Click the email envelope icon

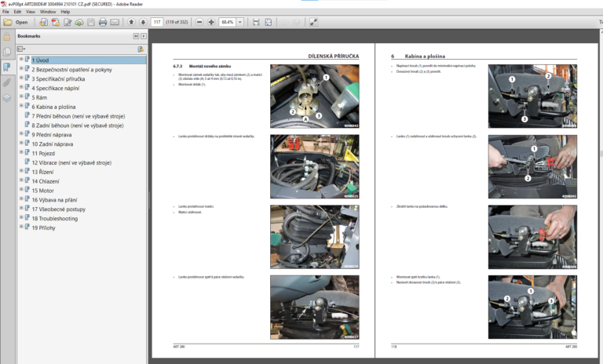pyautogui.click(x=115, y=22)
